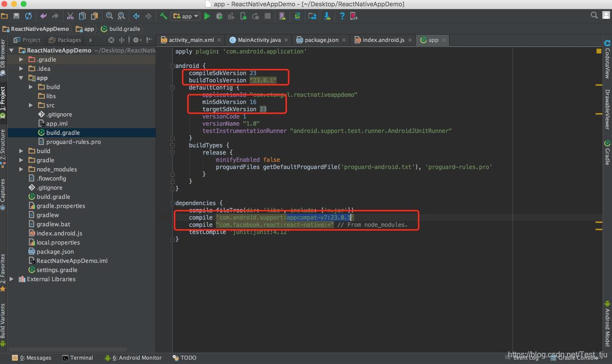Open the SDK Manager download icon

tap(327, 16)
